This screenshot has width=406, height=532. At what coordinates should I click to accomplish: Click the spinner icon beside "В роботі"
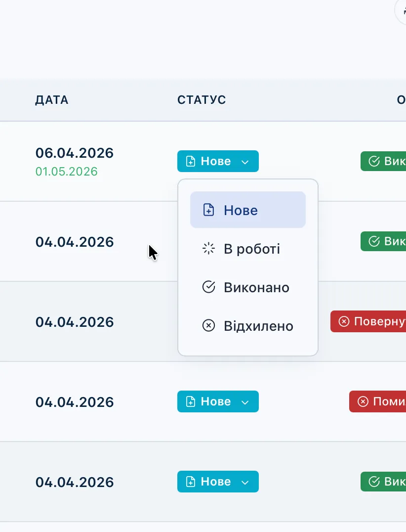(209, 249)
